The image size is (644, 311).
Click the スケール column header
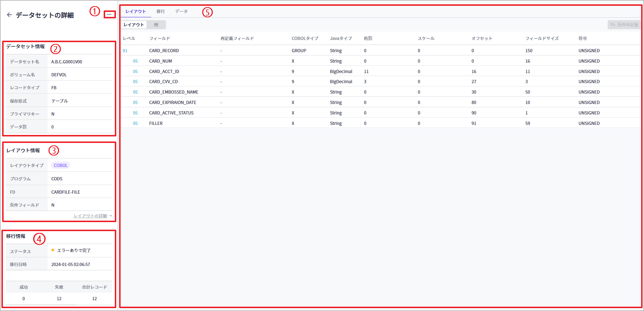(426, 39)
